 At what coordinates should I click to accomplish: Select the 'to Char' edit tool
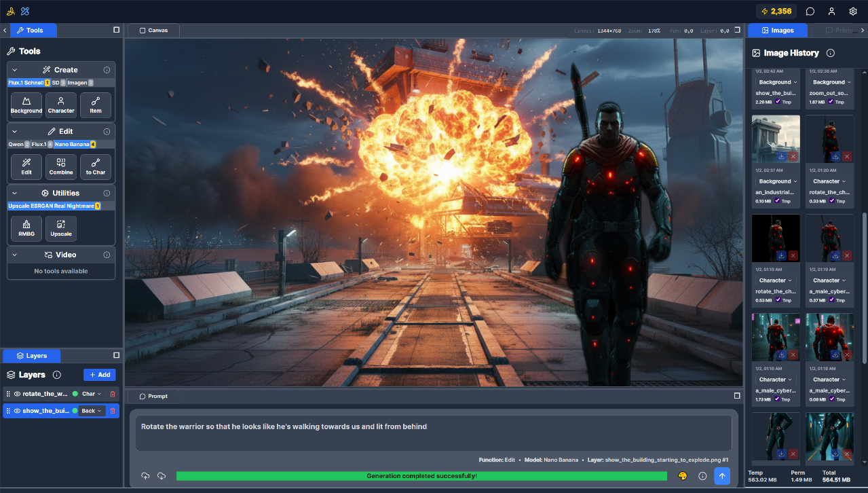[x=95, y=166]
